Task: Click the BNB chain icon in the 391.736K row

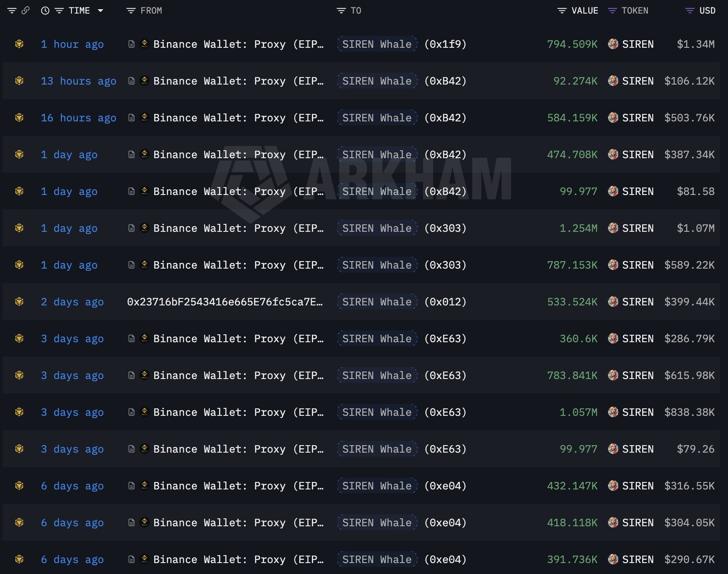Action: click(x=19, y=559)
